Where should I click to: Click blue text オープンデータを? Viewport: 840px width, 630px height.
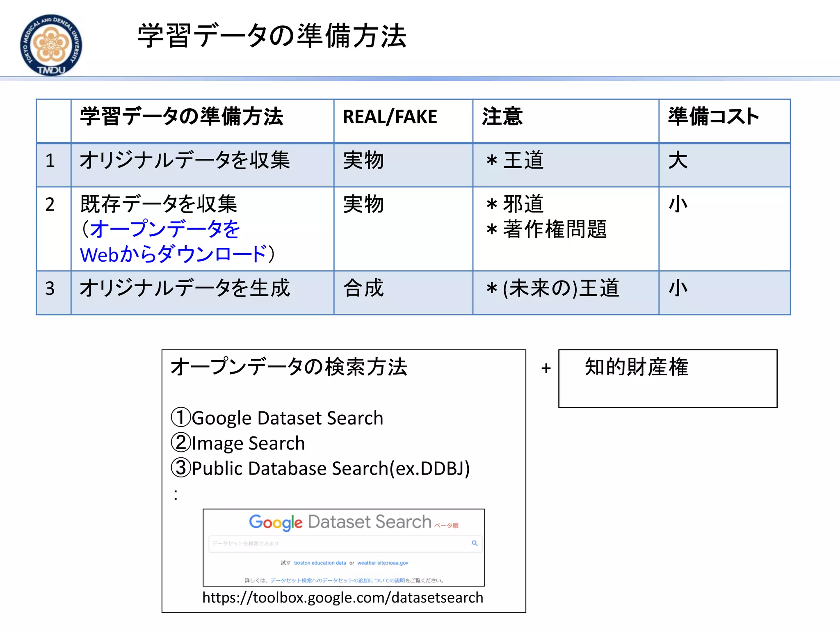coord(164,229)
